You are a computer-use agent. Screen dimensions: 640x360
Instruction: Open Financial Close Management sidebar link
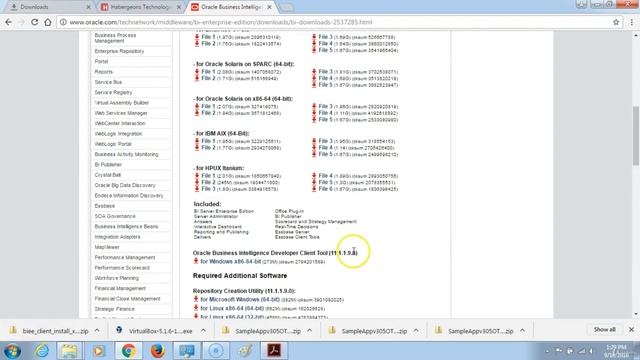127,299
